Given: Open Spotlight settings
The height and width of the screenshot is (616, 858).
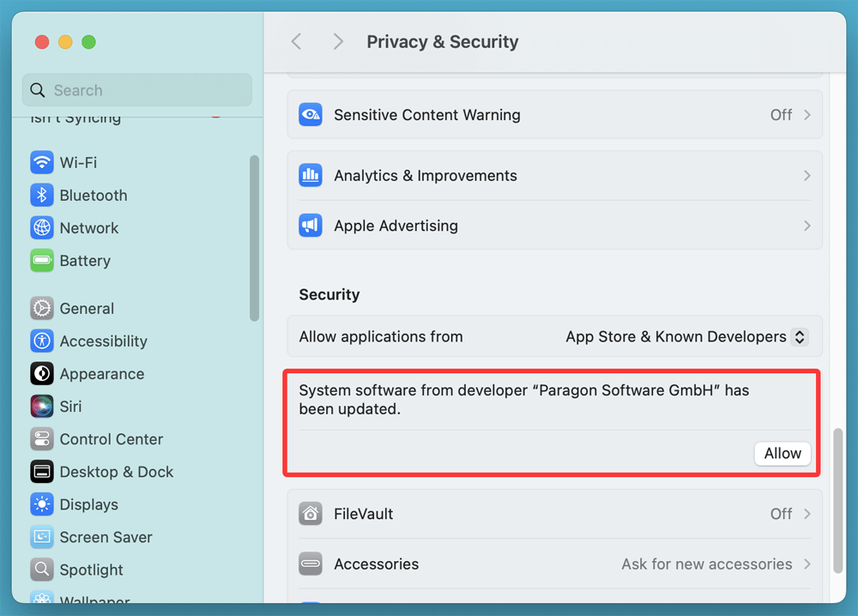Looking at the screenshot, I should [88, 570].
